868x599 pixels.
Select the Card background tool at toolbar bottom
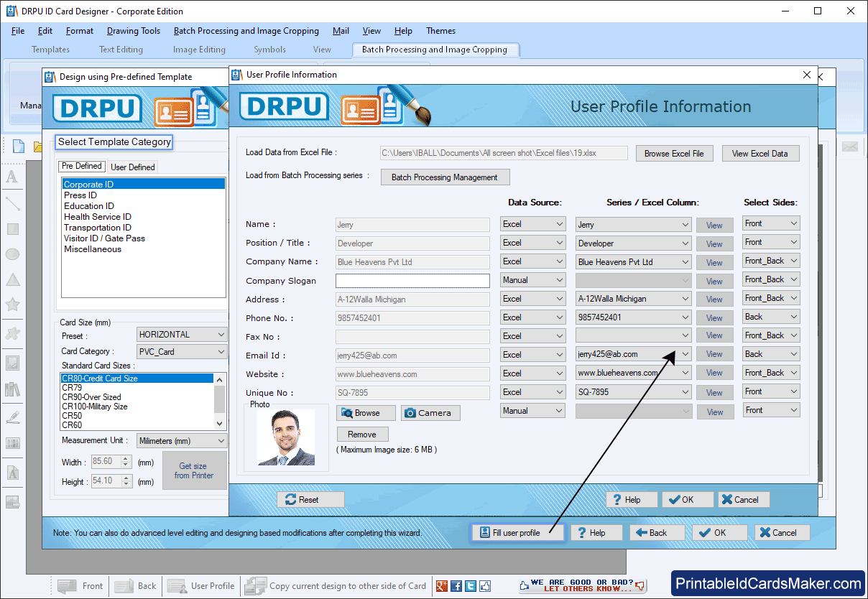pyautogui.click(x=12, y=502)
